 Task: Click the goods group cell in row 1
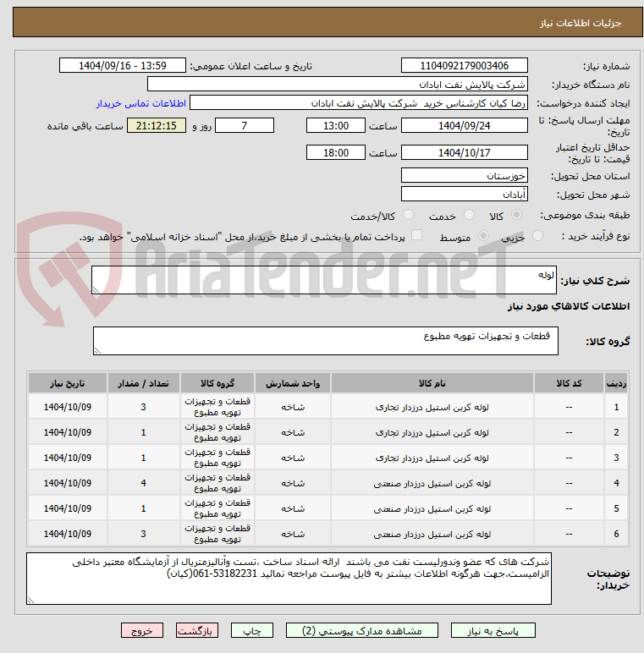pos(217,407)
